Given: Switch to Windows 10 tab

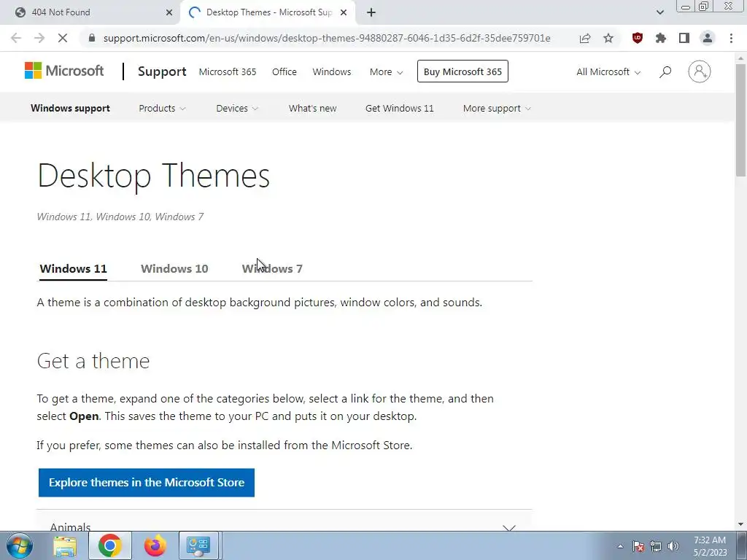Looking at the screenshot, I should (174, 268).
